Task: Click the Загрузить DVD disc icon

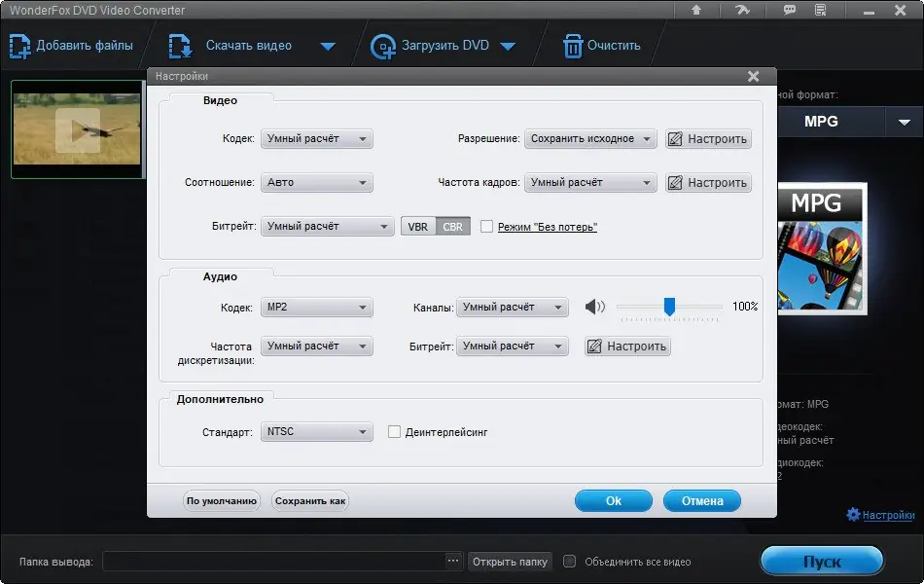Action: [x=383, y=46]
